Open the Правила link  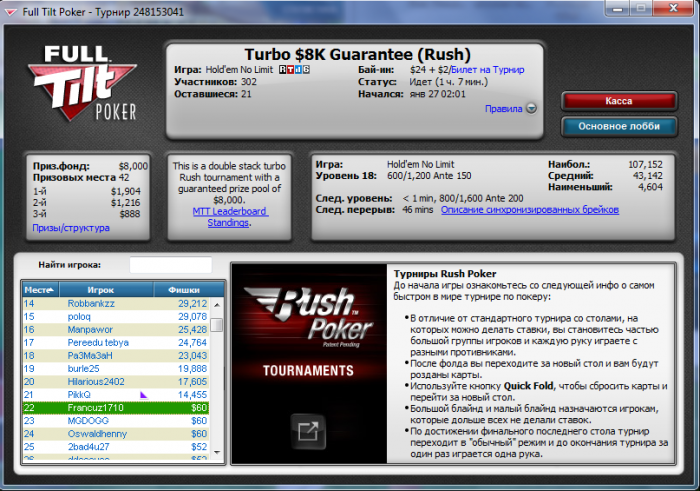pos(504,108)
